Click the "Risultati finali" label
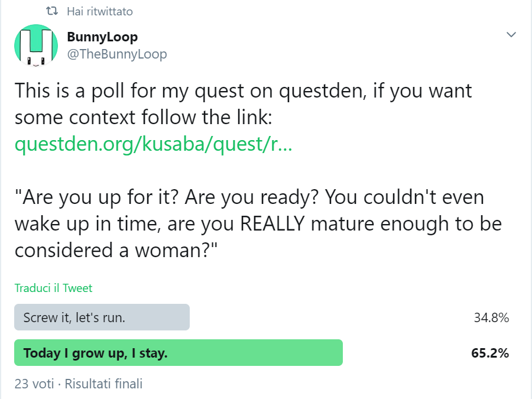Image resolution: width=532 pixels, height=399 pixels. coord(103,384)
